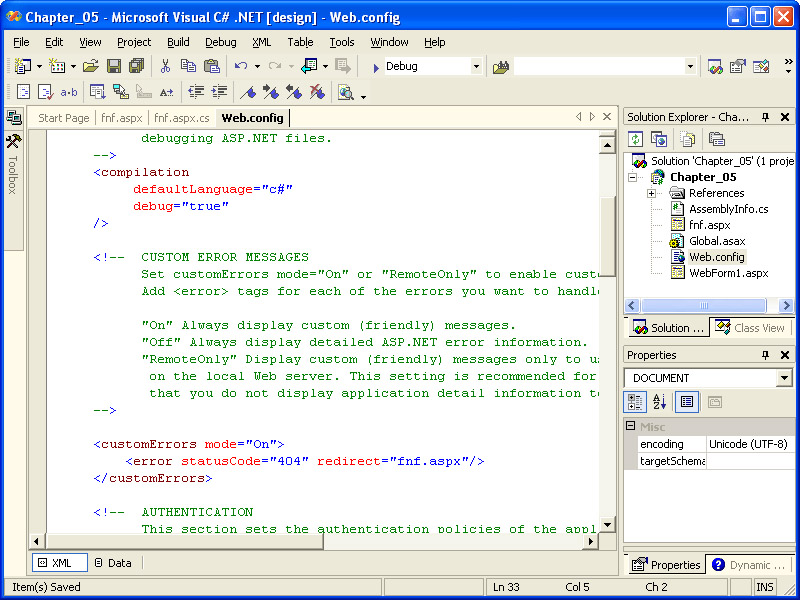Pin the Solution Explorer panel

(x=766, y=117)
